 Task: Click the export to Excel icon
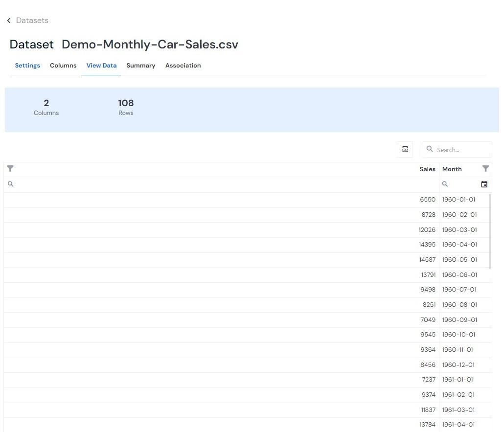pyautogui.click(x=405, y=149)
